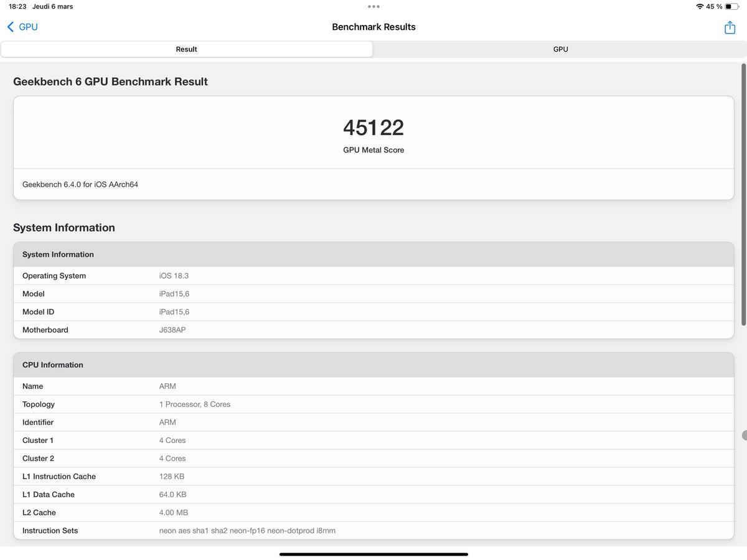The image size is (747, 560).
Task: Tap the 45 % battery percentage text
Action: [x=714, y=6]
